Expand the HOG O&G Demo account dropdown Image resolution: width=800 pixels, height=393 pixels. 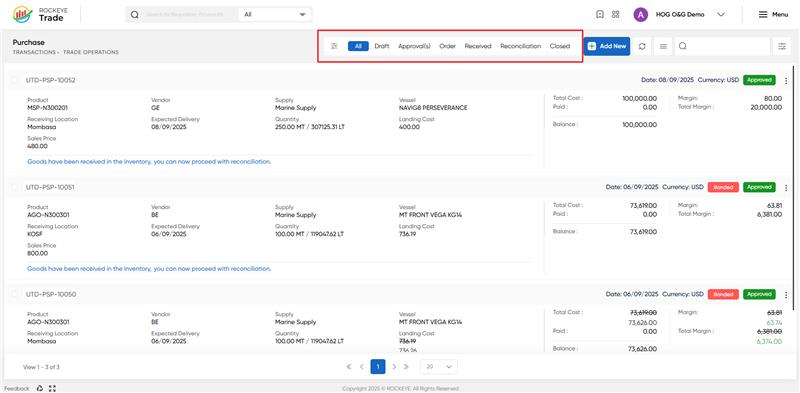(721, 15)
